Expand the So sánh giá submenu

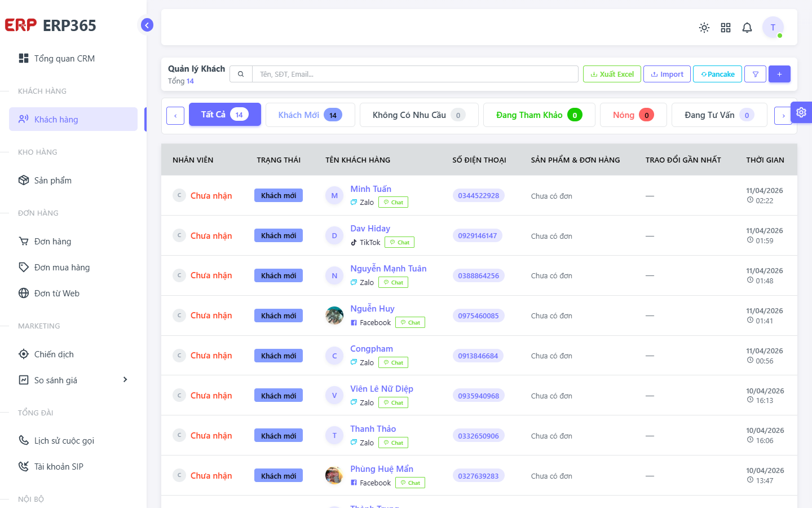tap(125, 380)
